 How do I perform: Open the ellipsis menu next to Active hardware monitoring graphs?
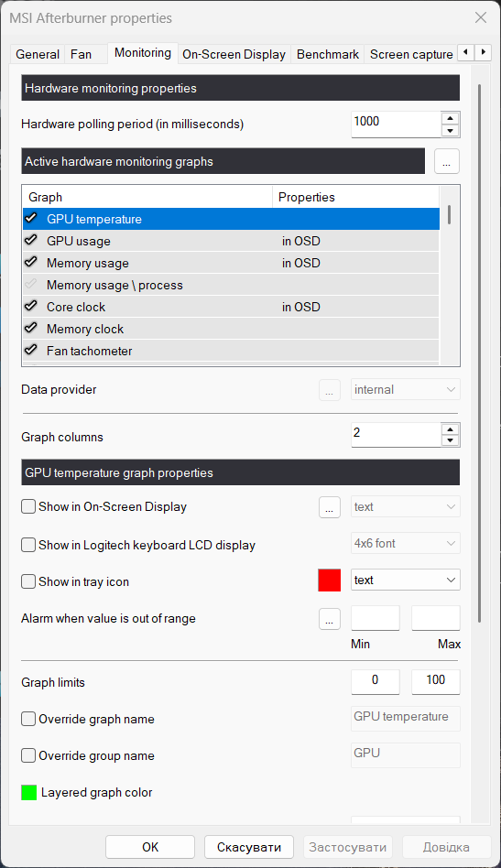coord(447,162)
